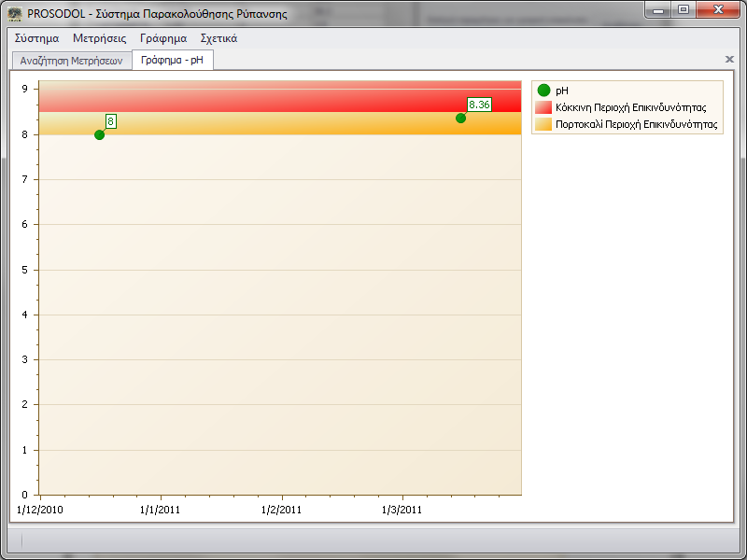Image resolution: width=747 pixels, height=560 pixels.
Task: Click the green pH data point labeled 8
Action: tap(99, 135)
